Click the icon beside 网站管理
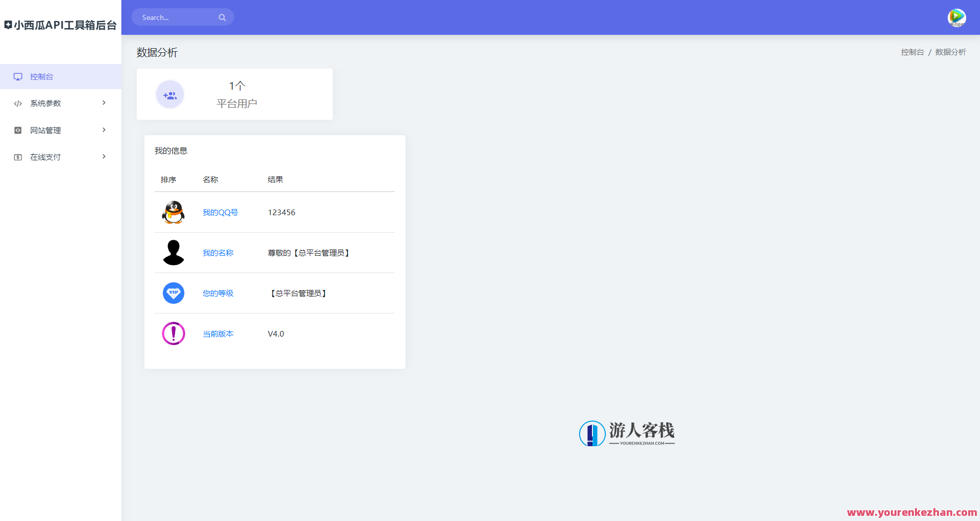This screenshot has width=980, height=521. 18,130
